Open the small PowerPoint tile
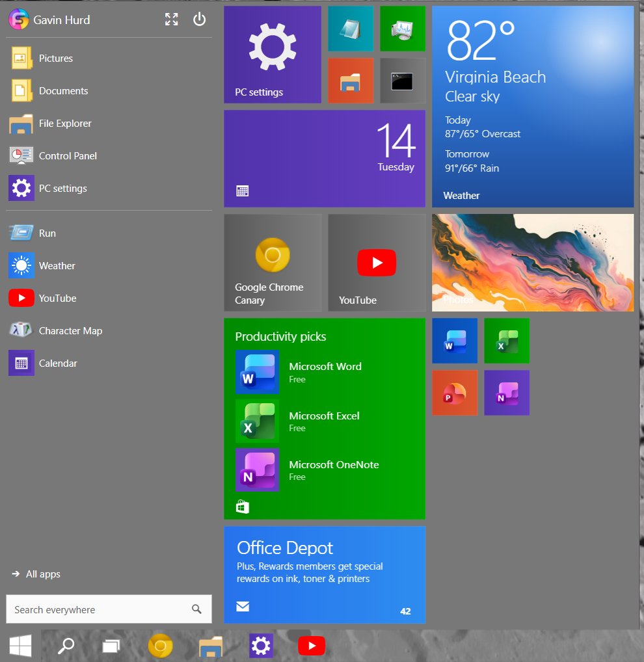644x662 pixels. [x=455, y=393]
